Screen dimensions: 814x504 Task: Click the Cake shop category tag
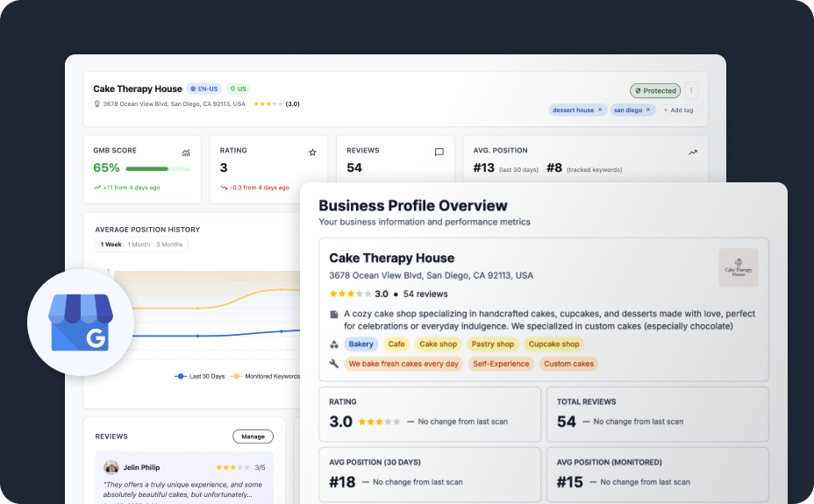[439, 344]
